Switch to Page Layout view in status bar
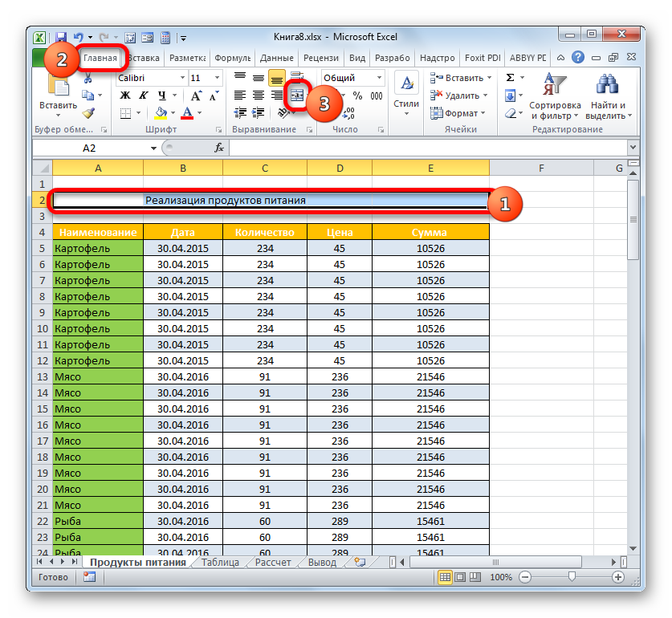The height and width of the screenshot is (618, 672). coord(462,577)
